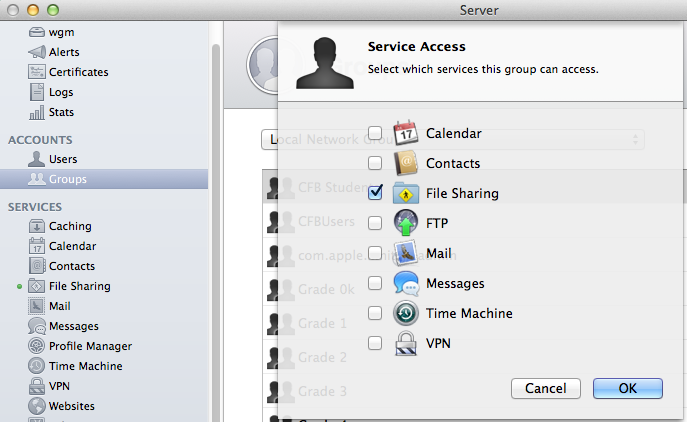Open Logs in the sidebar
Screen dimensions: 687x422
click(x=61, y=92)
